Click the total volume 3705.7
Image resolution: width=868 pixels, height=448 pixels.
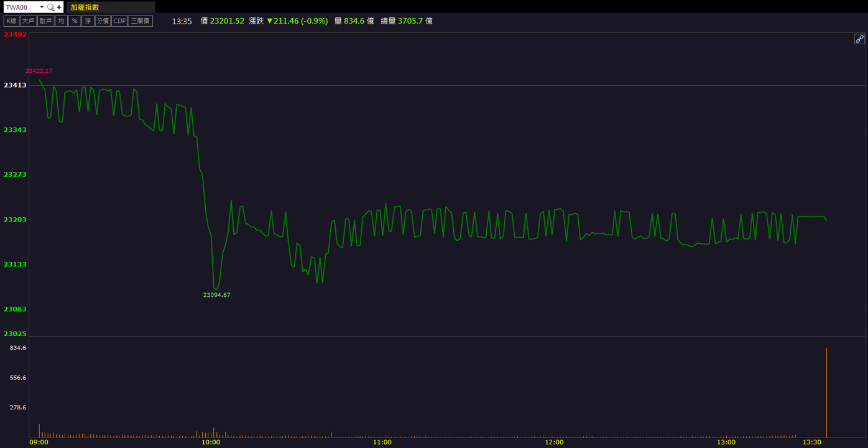tap(410, 21)
